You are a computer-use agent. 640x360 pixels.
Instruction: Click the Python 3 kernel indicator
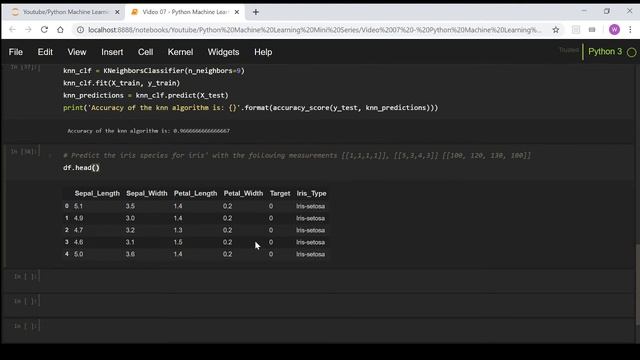(605, 52)
